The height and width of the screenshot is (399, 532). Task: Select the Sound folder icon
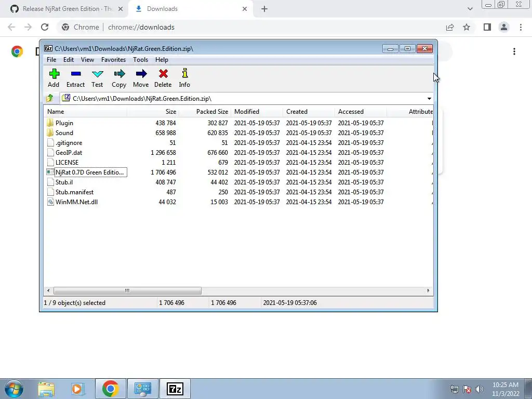(50, 132)
